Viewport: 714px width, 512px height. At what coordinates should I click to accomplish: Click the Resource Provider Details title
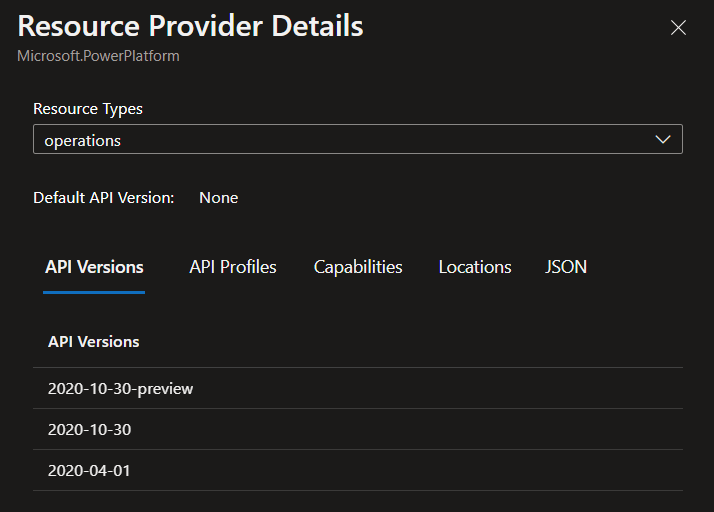click(x=190, y=26)
